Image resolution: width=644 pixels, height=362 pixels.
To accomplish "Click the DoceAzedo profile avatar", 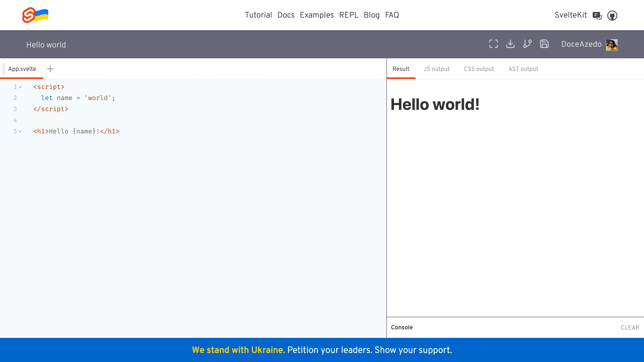I will tap(612, 45).
